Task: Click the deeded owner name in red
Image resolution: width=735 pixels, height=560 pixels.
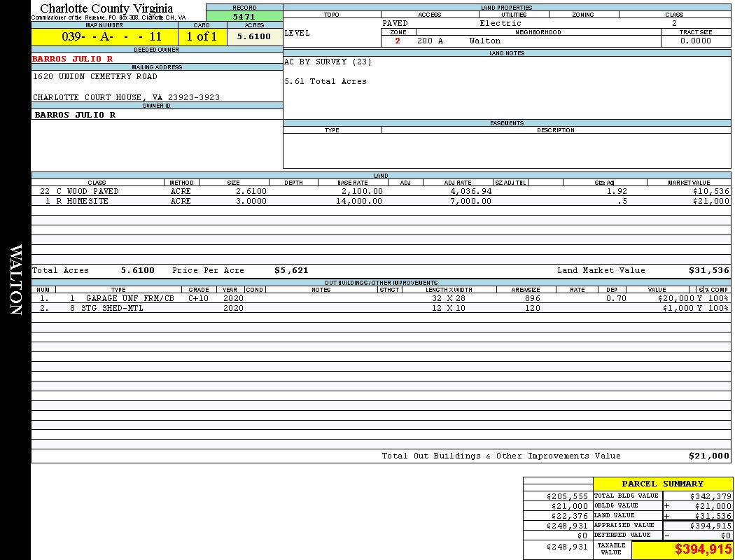Action: pos(73,59)
